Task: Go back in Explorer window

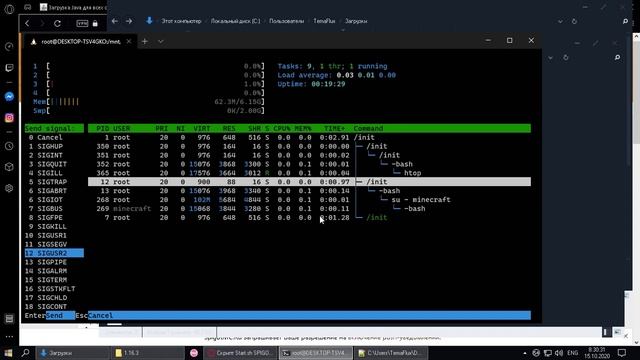Action: point(115,21)
